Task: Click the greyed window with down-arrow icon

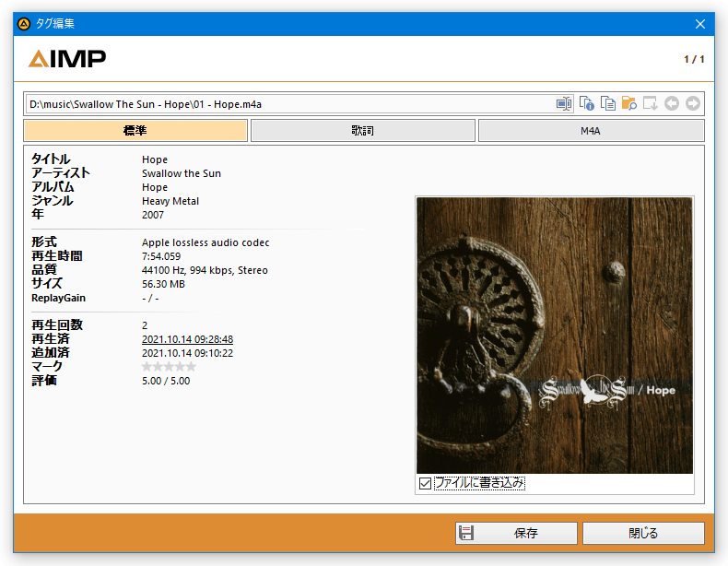Action: [650, 103]
